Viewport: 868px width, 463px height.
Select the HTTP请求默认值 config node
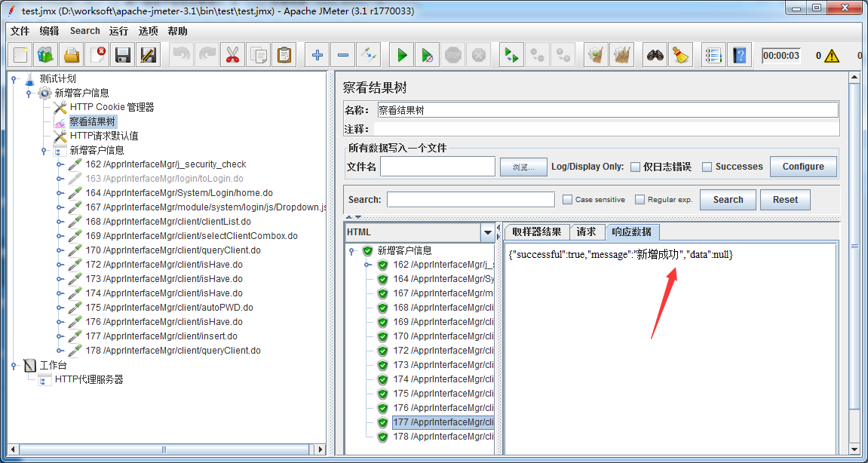coord(104,136)
